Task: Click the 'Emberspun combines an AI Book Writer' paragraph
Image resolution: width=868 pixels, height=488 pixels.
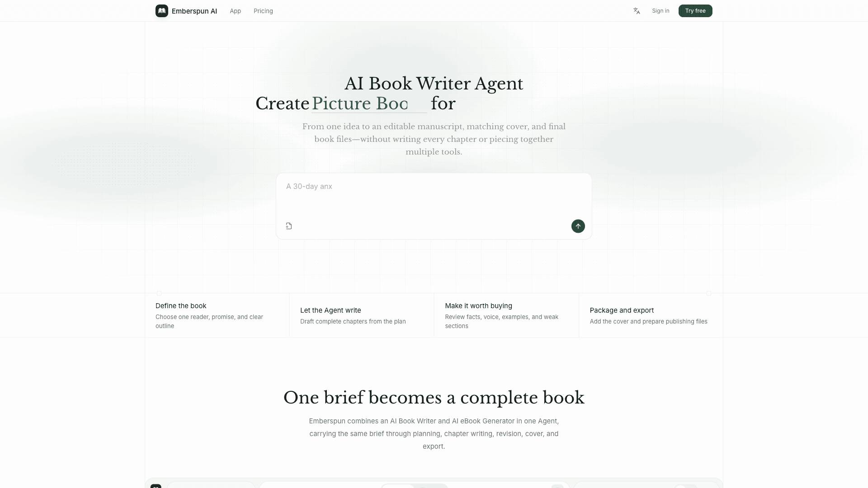Action: click(x=434, y=434)
